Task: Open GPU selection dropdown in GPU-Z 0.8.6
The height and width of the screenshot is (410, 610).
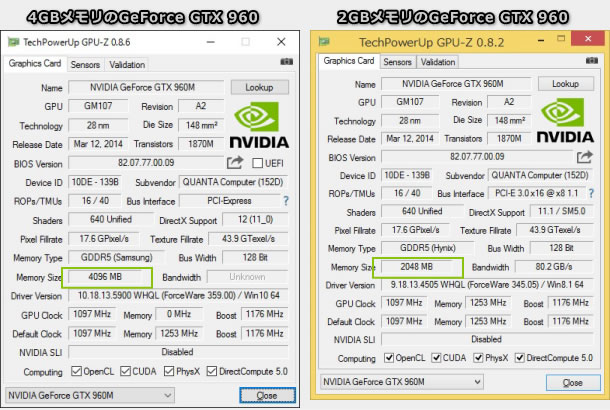Action: point(90,395)
